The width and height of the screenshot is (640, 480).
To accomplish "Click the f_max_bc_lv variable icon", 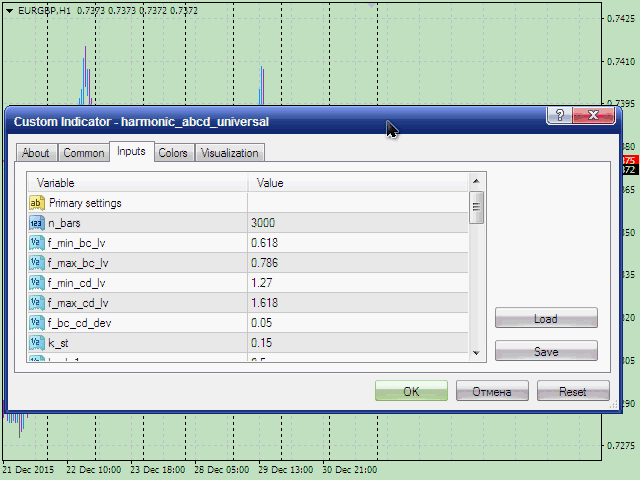I will point(37,263).
